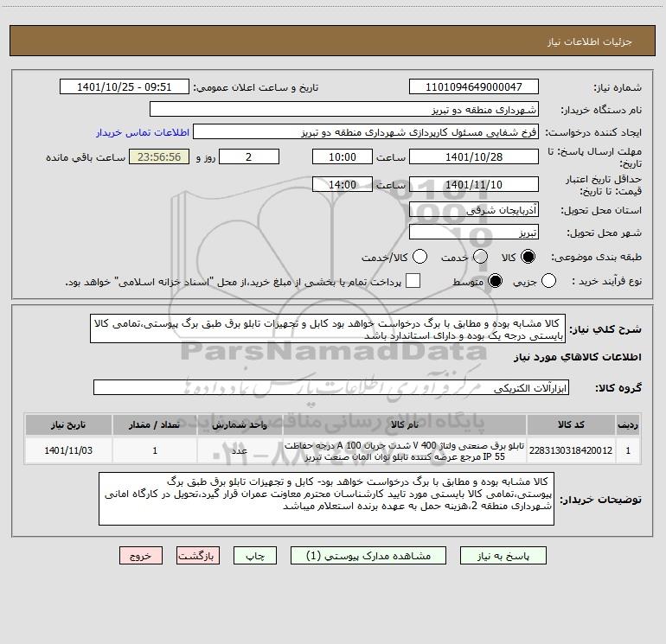Click the شماره نیاز field 1101094649000047
This screenshot has width=666, height=644.
474,87
